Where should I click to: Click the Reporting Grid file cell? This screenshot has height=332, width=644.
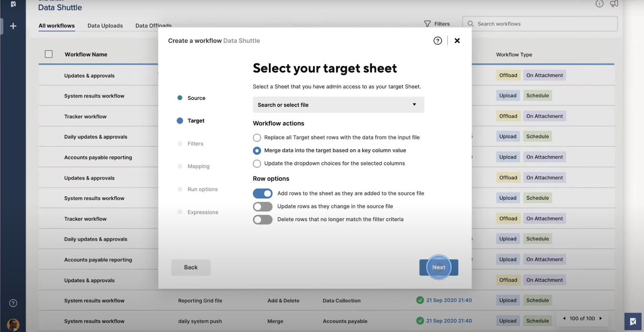tap(200, 301)
